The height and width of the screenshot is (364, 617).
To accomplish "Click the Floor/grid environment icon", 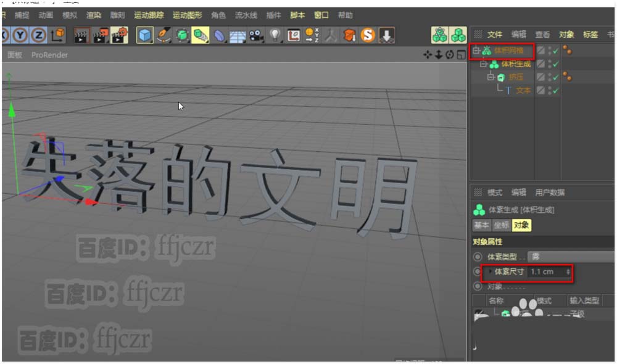I will pos(238,36).
